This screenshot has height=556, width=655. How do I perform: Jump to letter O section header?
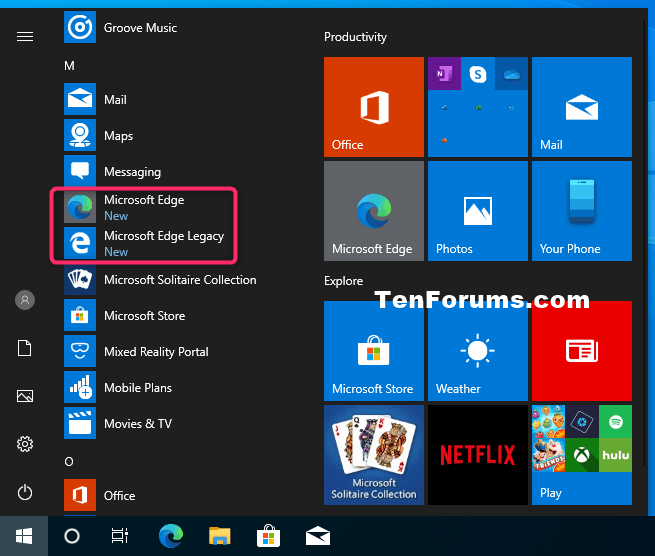pos(69,461)
